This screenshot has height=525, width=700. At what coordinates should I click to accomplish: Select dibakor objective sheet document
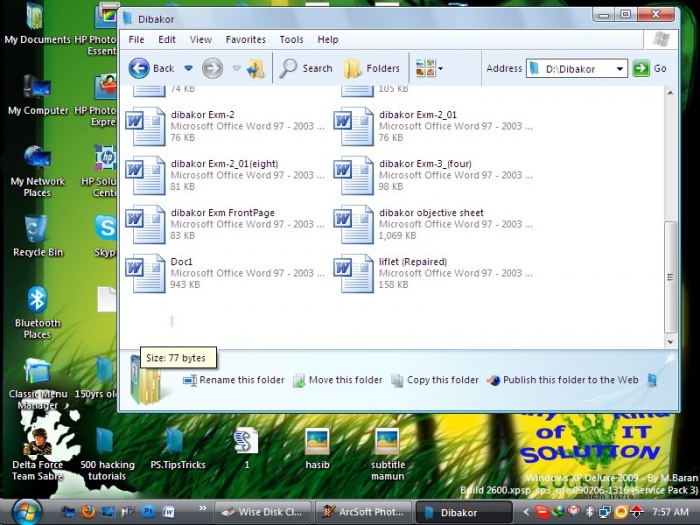(431, 213)
